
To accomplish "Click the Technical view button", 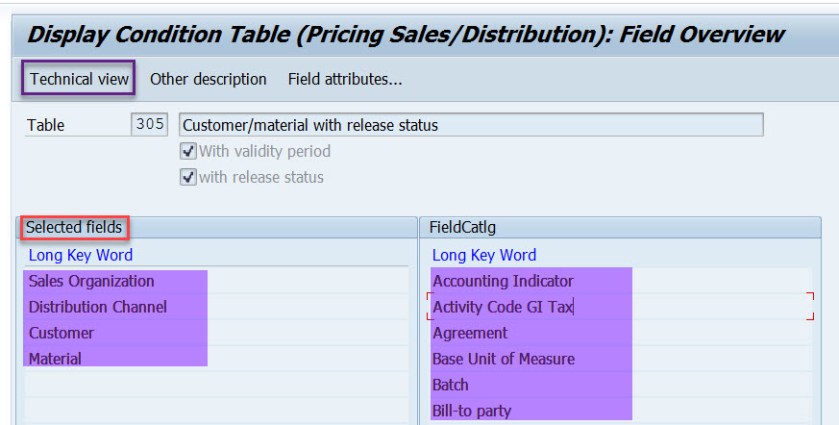I will pyautogui.click(x=77, y=78).
